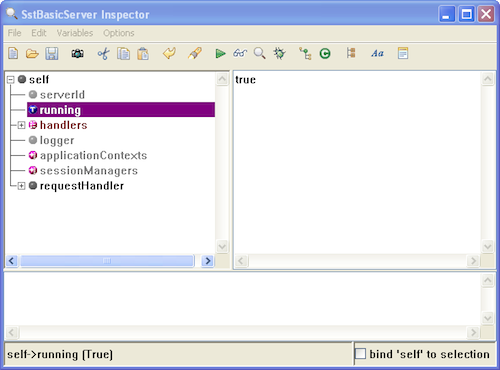Viewport: 500px width, 370px height.
Task: Collapse the self tree node
Action: (11, 80)
